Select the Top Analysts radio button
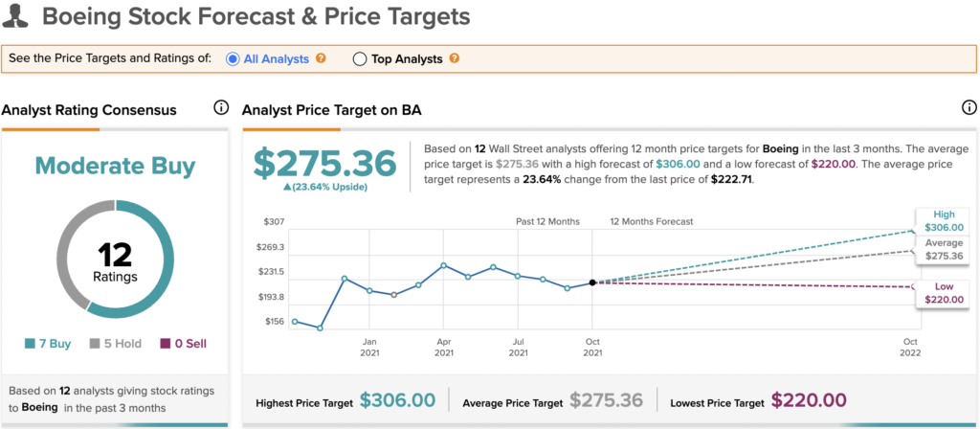 [360, 59]
